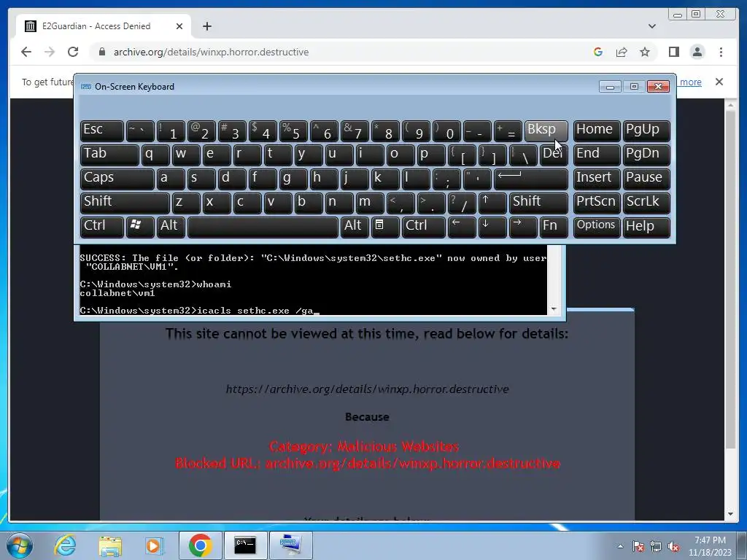Click the right arrow key
747x560 pixels.
[522, 226]
